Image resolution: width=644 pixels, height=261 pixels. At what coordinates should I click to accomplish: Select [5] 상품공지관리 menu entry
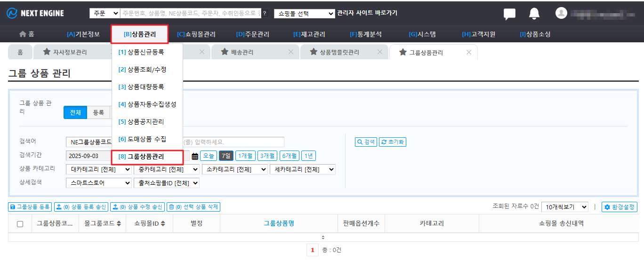pyautogui.click(x=147, y=121)
